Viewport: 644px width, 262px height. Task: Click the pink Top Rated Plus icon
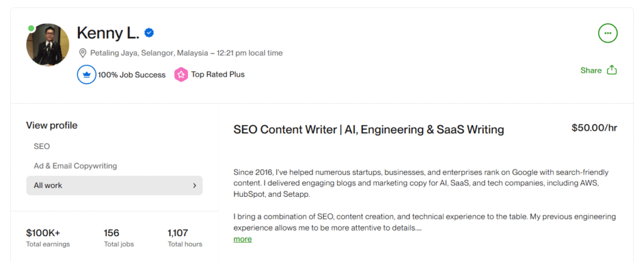181,75
